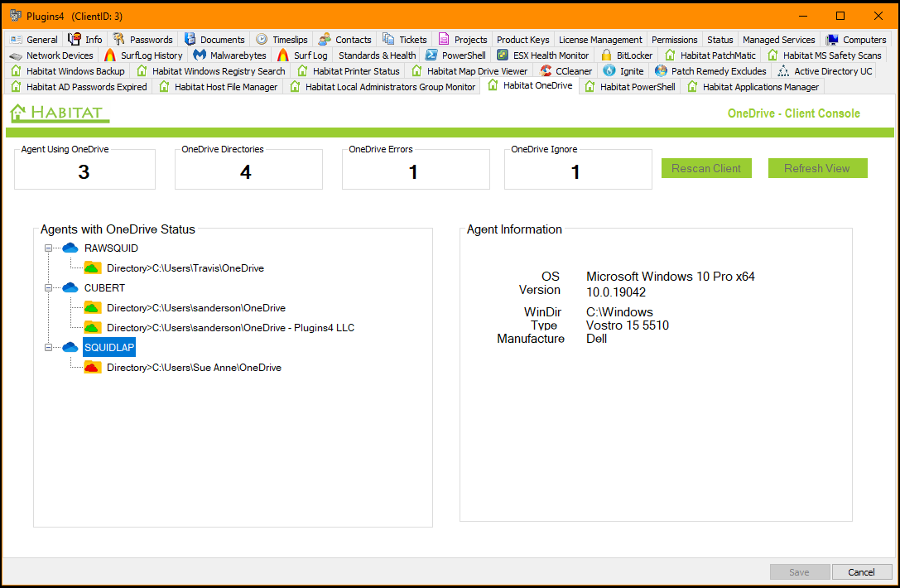The image size is (900, 588).
Task: Click the Habitat AD Passwords Expired icon
Action: [16, 87]
